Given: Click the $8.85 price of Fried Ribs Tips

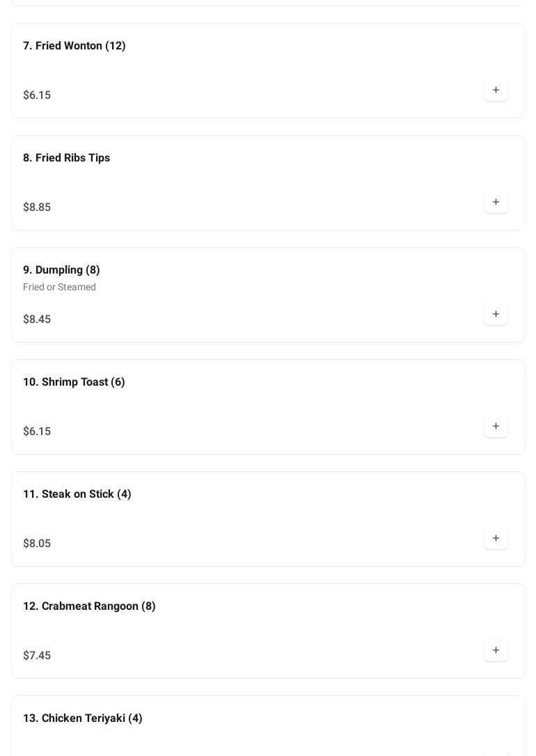Looking at the screenshot, I should point(37,207).
